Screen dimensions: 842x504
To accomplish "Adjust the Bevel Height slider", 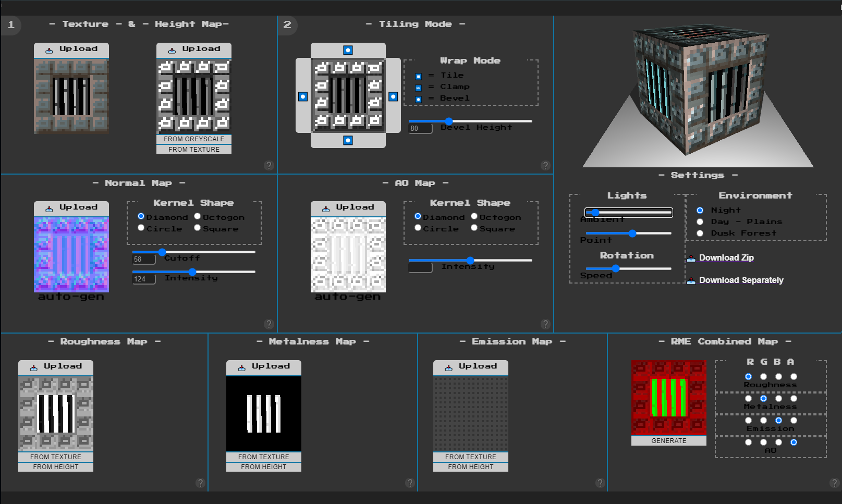I will [470, 121].
